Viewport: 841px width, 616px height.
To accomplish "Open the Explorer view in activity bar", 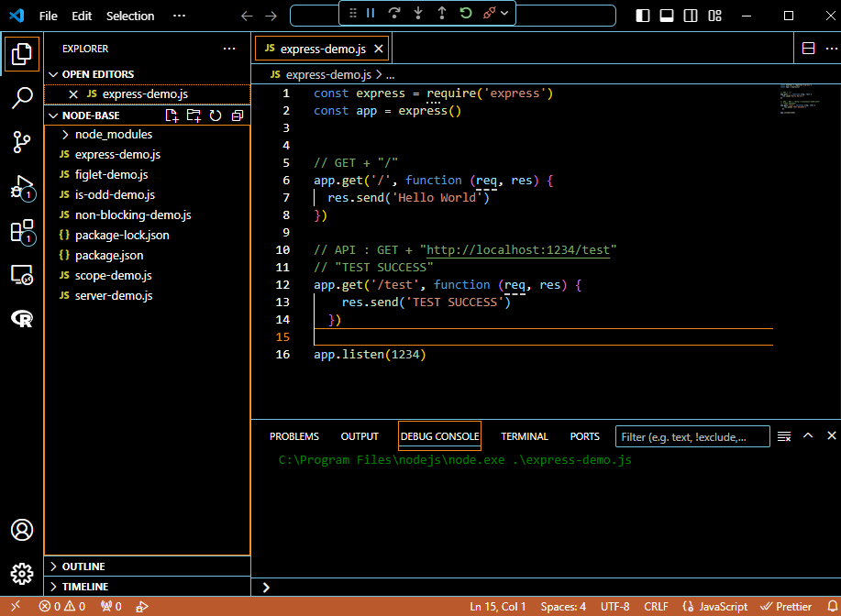I will pyautogui.click(x=21, y=53).
